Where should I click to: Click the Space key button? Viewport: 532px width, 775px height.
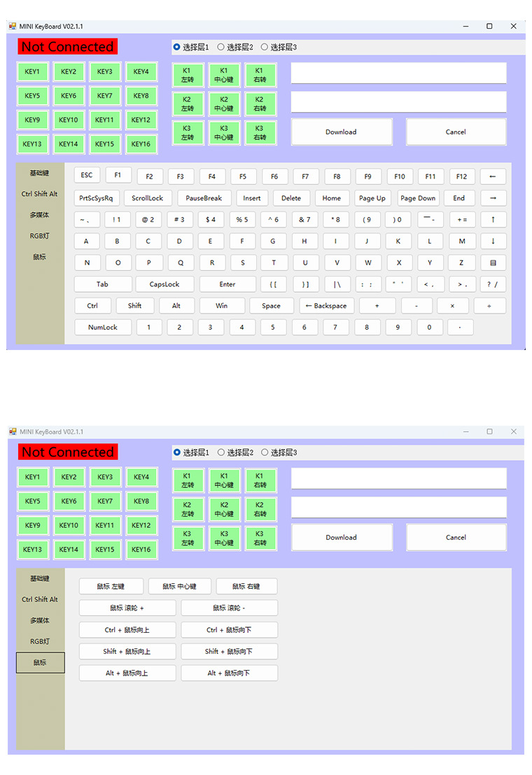pos(271,305)
